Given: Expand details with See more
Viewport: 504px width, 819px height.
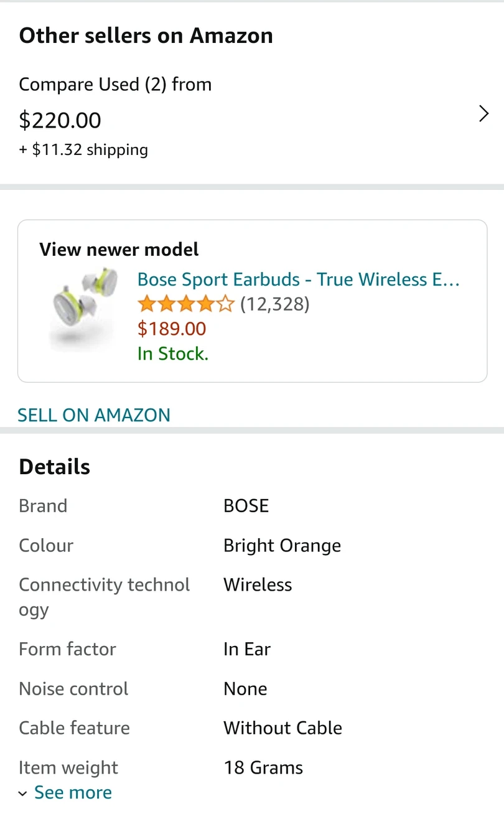Looking at the screenshot, I should point(73,792).
